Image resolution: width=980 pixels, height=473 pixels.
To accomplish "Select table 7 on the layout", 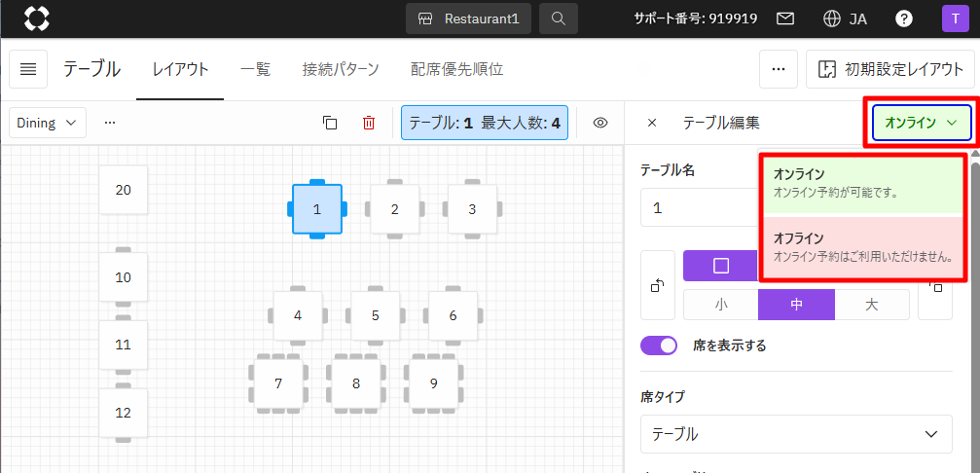I will point(278,383).
